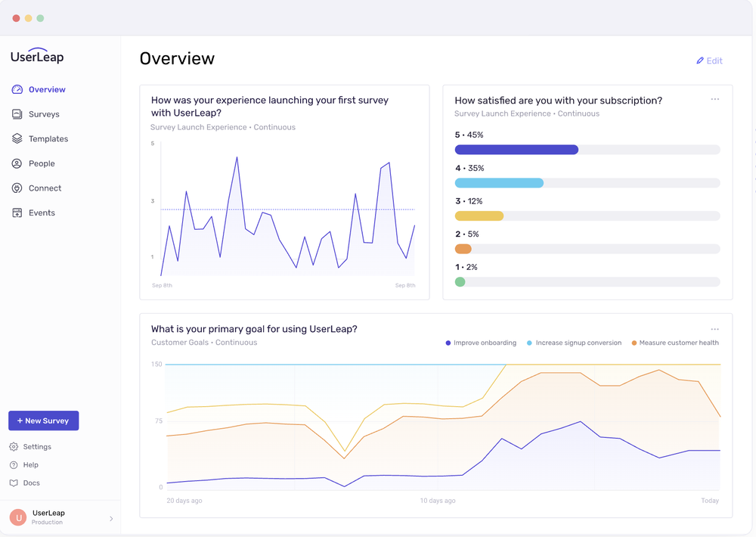Click the '3 • 12%' label
This screenshot has height=537, width=756.
pos(468,201)
